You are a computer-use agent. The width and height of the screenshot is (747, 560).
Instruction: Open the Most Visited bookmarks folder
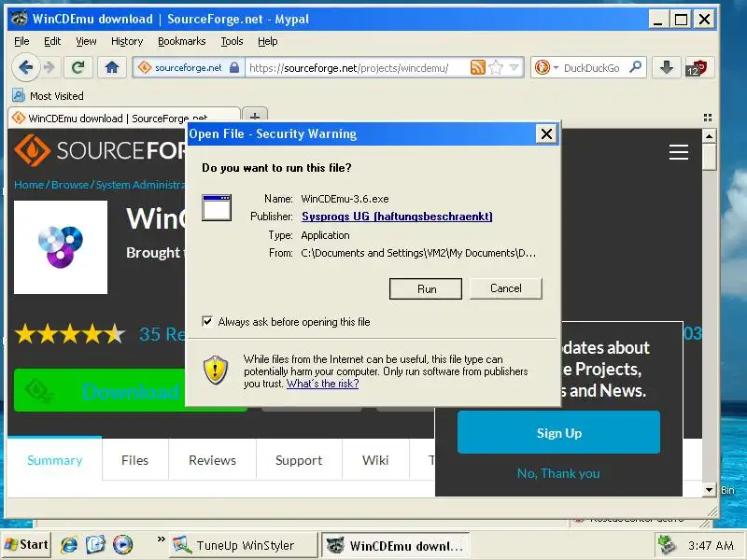pos(49,96)
